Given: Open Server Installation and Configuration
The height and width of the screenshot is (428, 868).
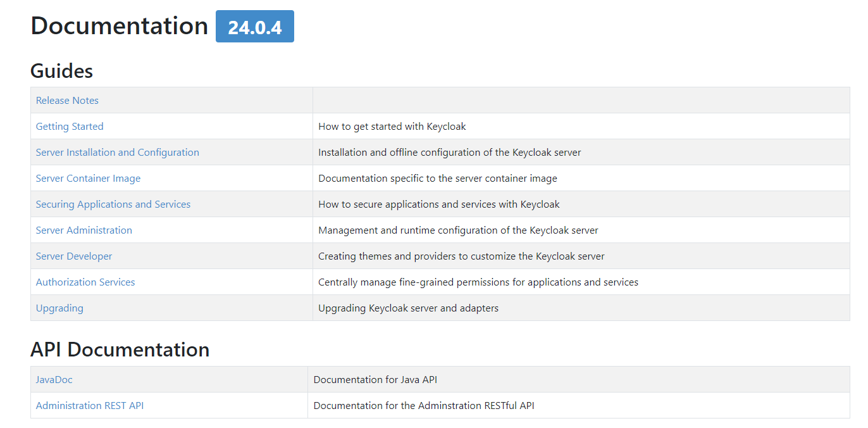Looking at the screenshot, I should (x=117, y=152).
